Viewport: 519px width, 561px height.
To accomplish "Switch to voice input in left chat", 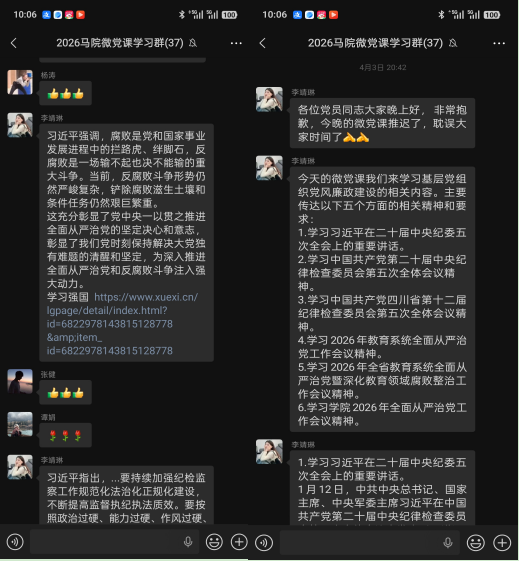I will [15, 542].
